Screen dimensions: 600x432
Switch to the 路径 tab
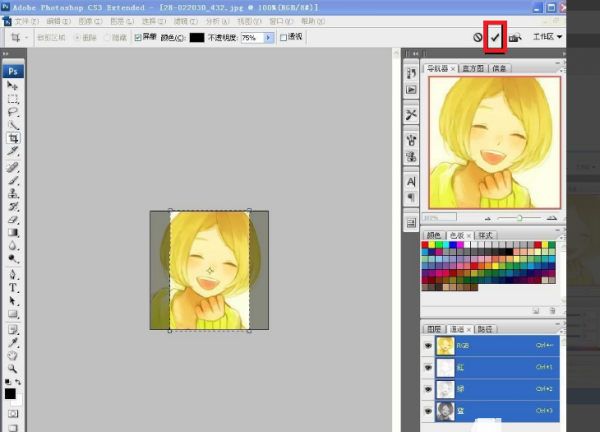click(485, 329)
